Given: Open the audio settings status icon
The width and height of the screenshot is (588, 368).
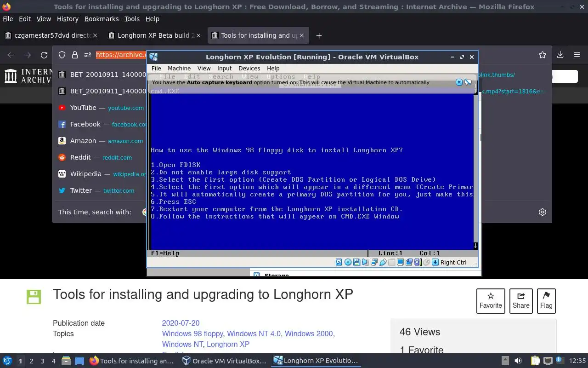Looking at the screenshot, I should click(365, 262).
